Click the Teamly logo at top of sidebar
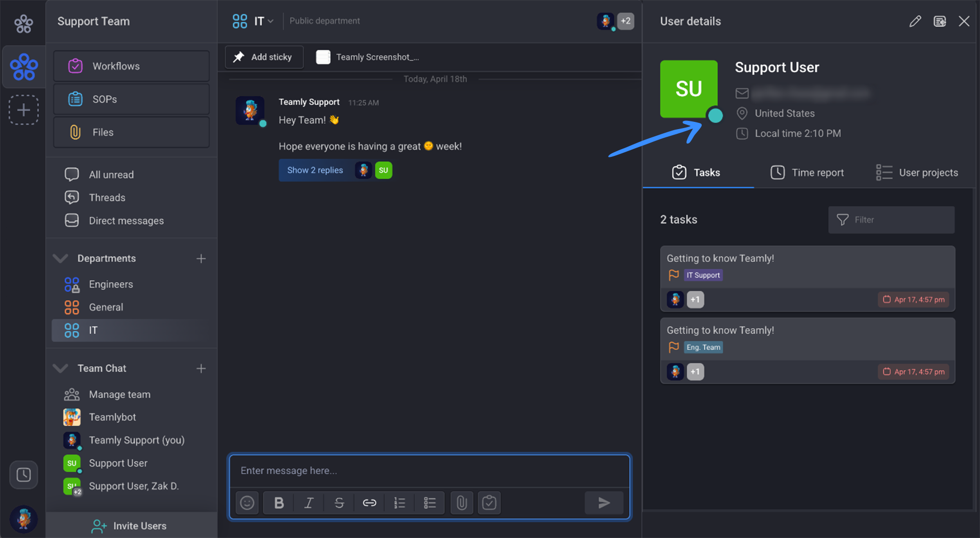980x538 pixels. pyautogui.click(x=24, y=23)
